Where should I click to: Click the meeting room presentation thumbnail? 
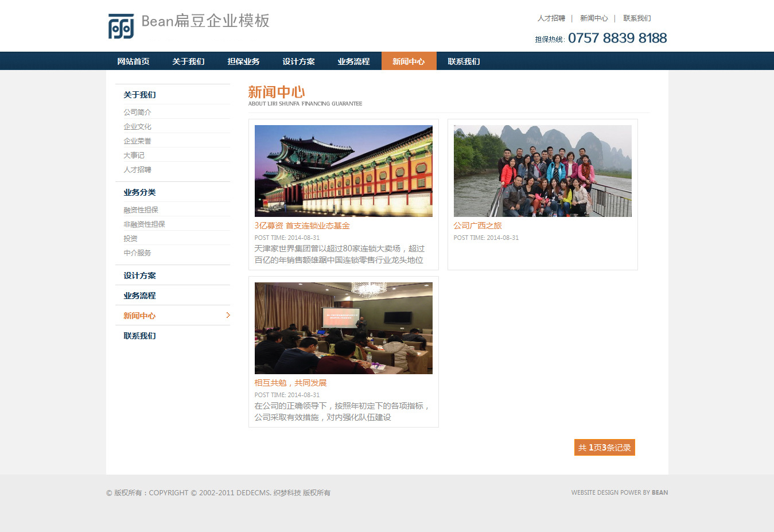[343, 328]
